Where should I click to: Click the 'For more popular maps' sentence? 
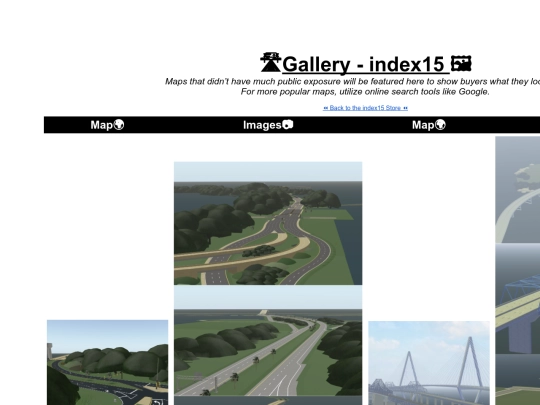(x=365, y=92)
